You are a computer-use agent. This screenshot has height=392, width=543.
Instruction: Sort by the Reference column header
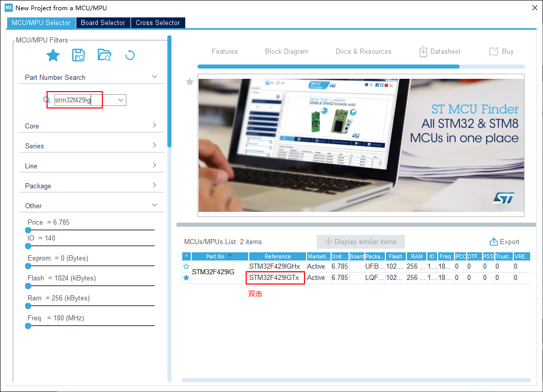277,256
